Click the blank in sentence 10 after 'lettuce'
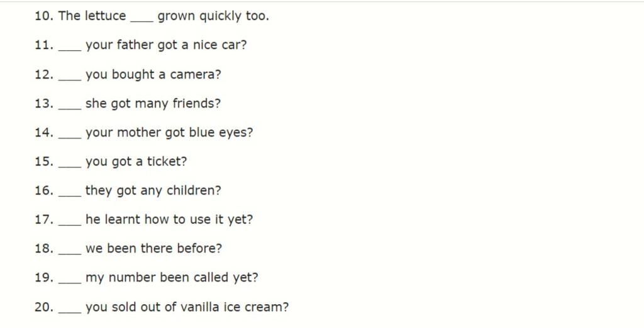644x328 pixels. (142, 18)
